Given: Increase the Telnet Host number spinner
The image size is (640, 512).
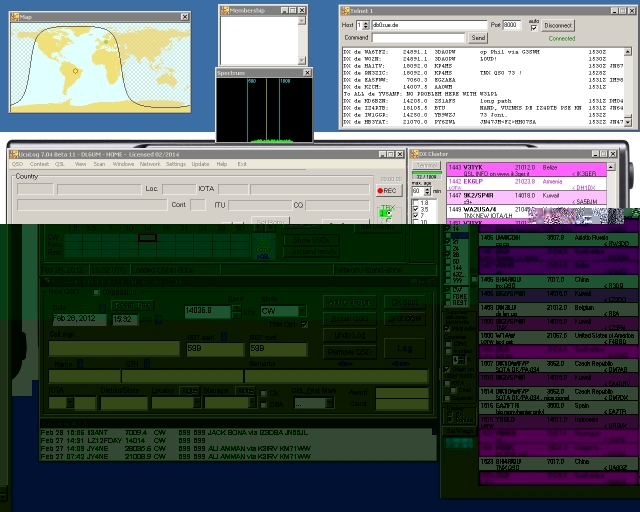Looking at the screenshot, I should click(x=368, y=22).
